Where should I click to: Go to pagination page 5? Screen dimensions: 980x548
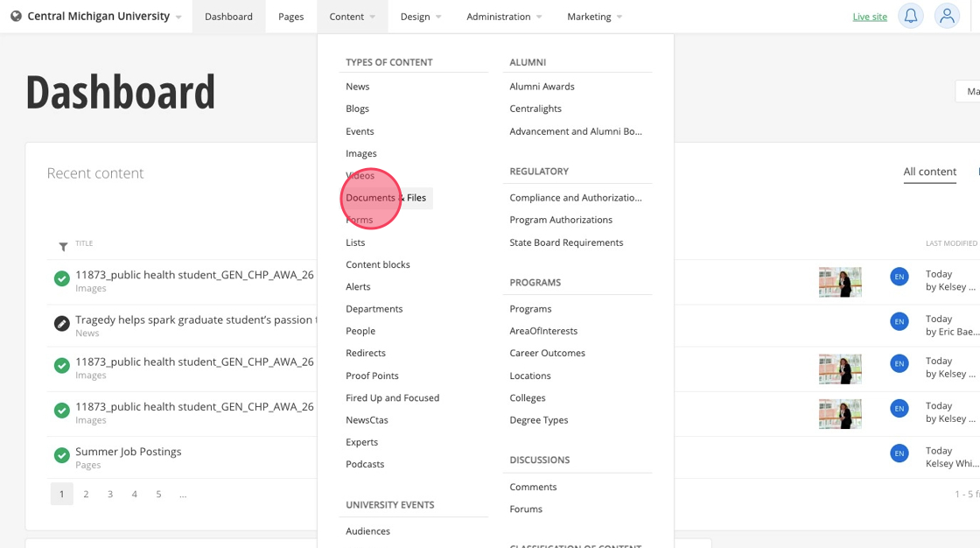158,495
